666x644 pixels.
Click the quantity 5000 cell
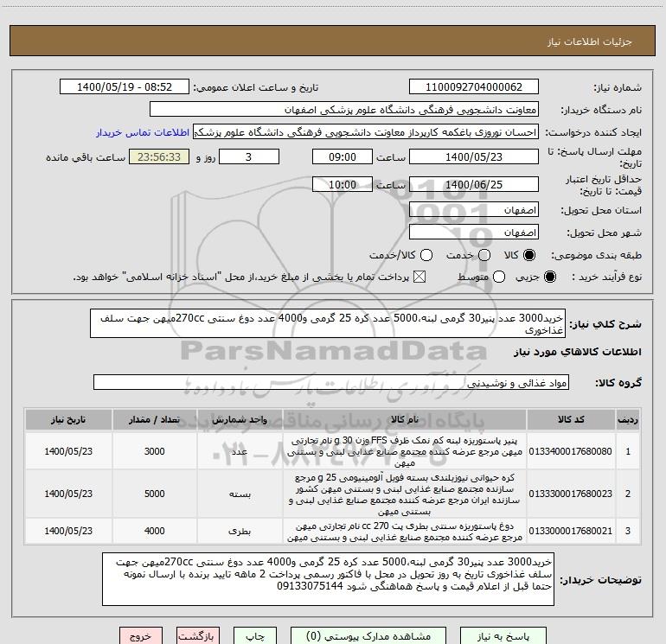154,494
